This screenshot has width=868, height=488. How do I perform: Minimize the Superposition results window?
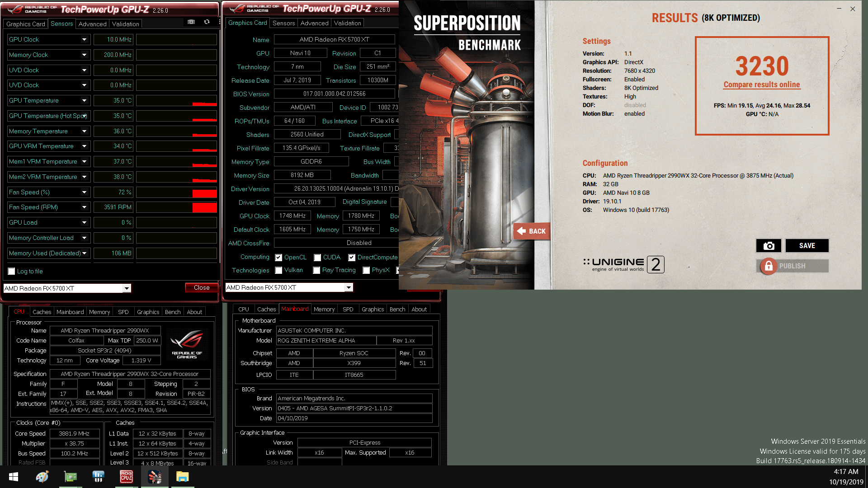(x=839, y=9)
